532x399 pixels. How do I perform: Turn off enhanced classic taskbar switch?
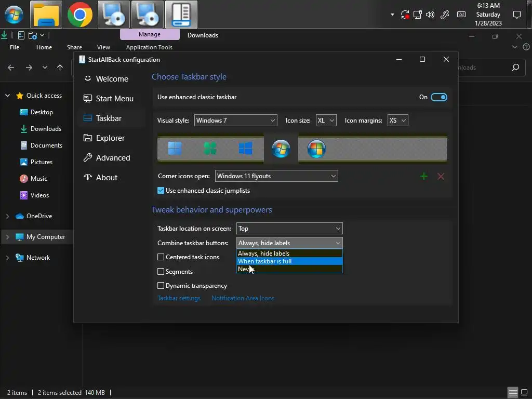point(438,97)
